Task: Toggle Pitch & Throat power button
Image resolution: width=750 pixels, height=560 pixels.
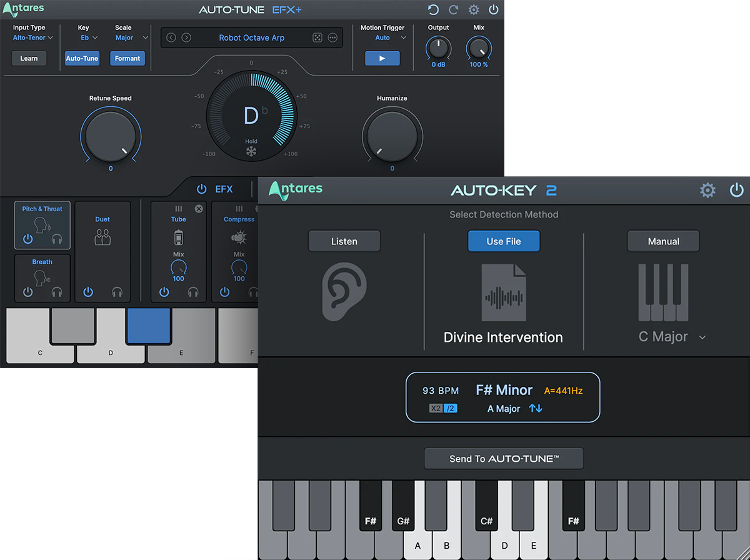Action: [27, 239]
